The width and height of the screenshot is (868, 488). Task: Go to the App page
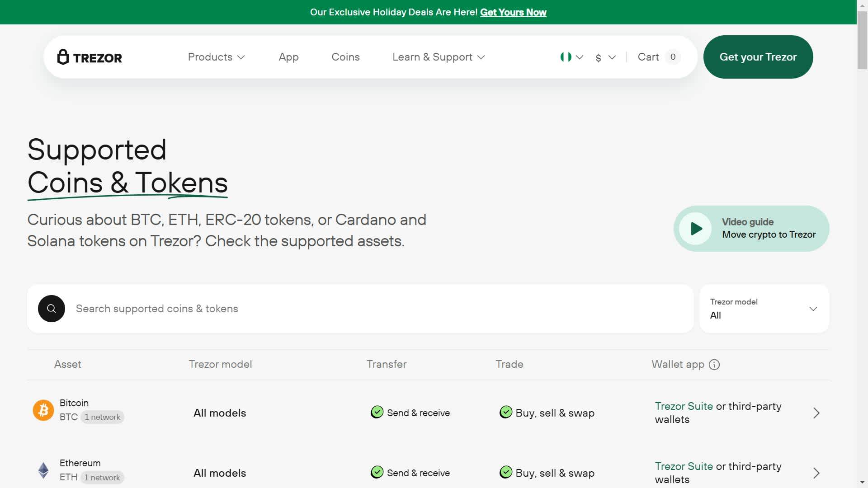pos(288,57)
